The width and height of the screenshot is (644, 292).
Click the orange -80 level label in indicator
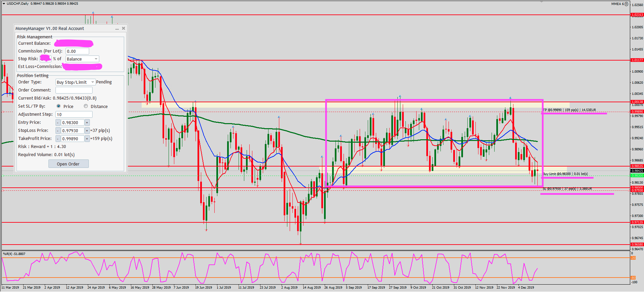633,278
